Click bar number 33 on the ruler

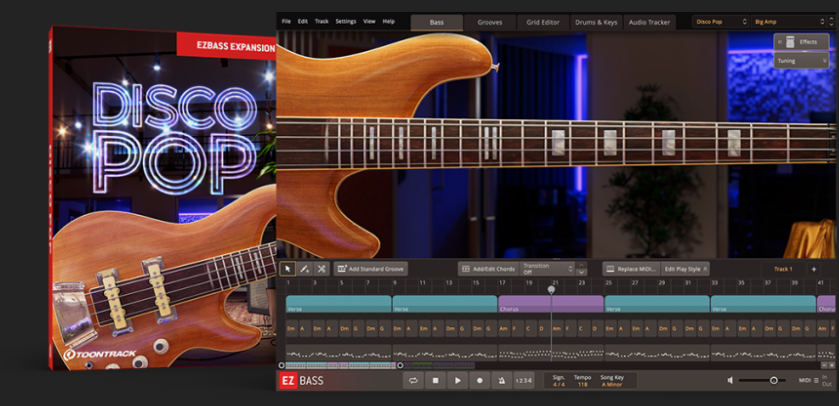(x=714, y=282)
